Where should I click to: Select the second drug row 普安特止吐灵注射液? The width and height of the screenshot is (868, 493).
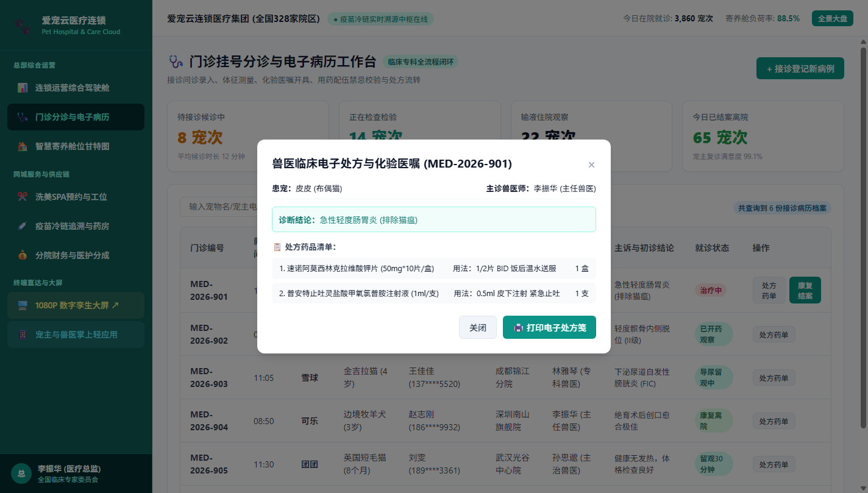click(434, 293)
